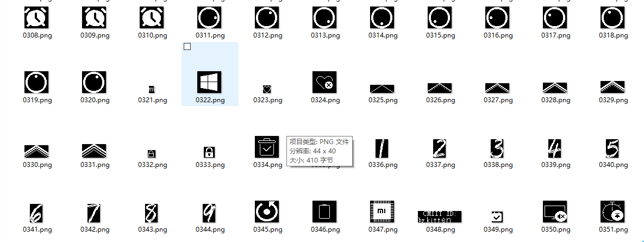644x242 pixels.
Task: Select the stopwatch icon 0351.png
Action: click(x=612, y=212)
